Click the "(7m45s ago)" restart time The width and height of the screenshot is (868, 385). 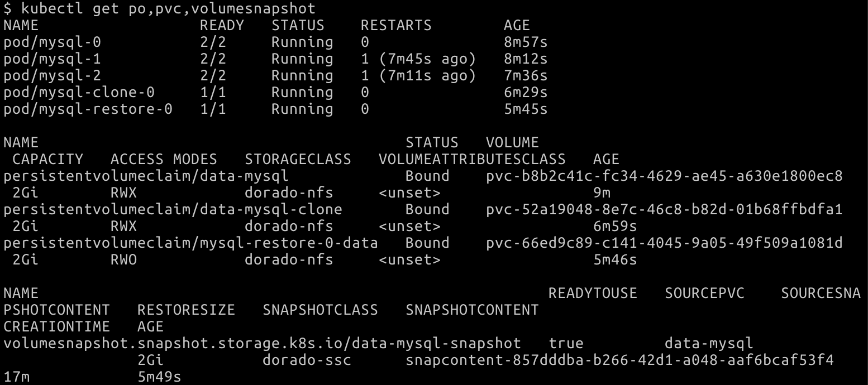(427, 59)
